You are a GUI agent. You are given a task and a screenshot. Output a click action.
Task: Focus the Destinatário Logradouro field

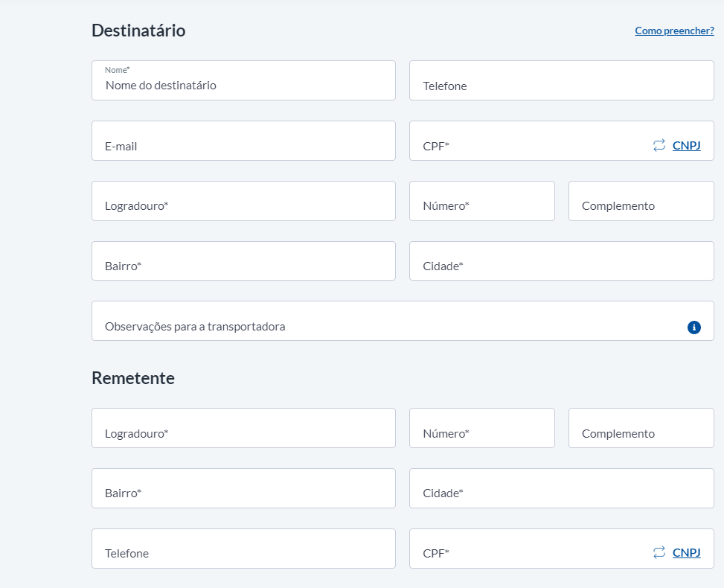pyautogui.click(x=243, y=201)
